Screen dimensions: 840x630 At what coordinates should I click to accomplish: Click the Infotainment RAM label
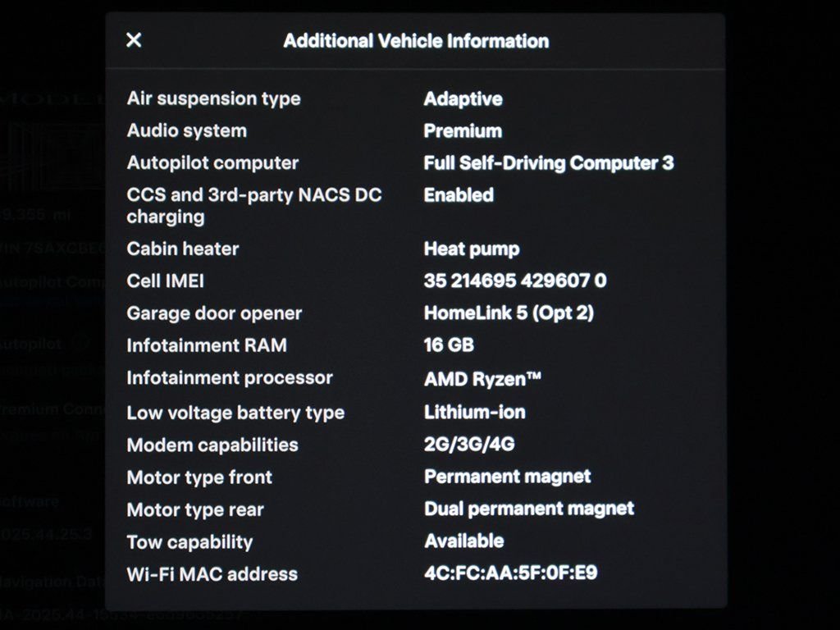click(207, 345)
